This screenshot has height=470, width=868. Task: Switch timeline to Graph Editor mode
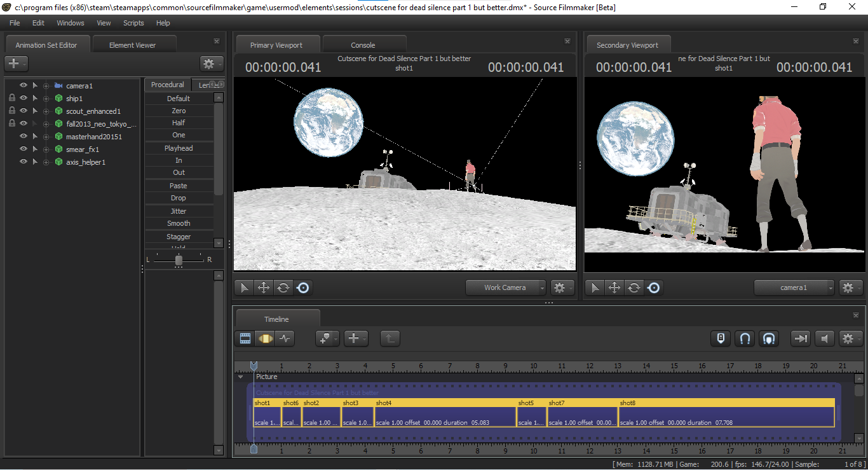[x=285, y=339]
